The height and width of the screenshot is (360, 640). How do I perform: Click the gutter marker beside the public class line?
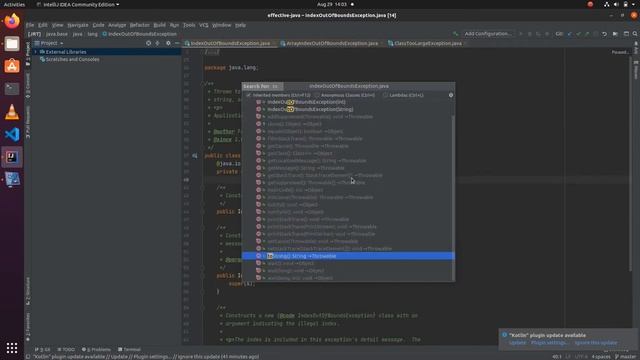point(195,156)
